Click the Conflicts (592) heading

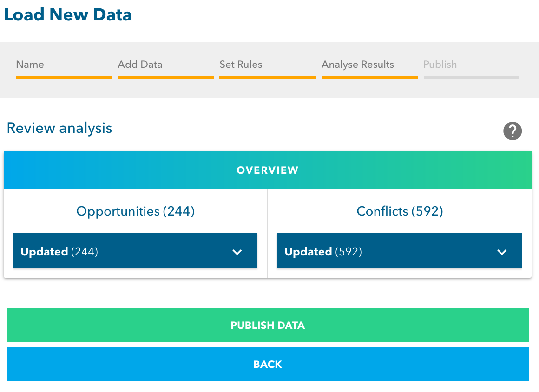click(x=400, y=211)
